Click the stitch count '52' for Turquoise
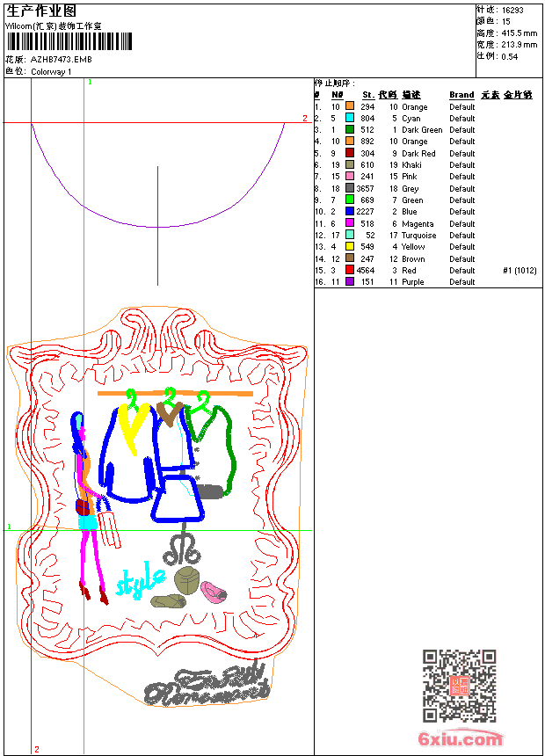 (x=370, y=236)
